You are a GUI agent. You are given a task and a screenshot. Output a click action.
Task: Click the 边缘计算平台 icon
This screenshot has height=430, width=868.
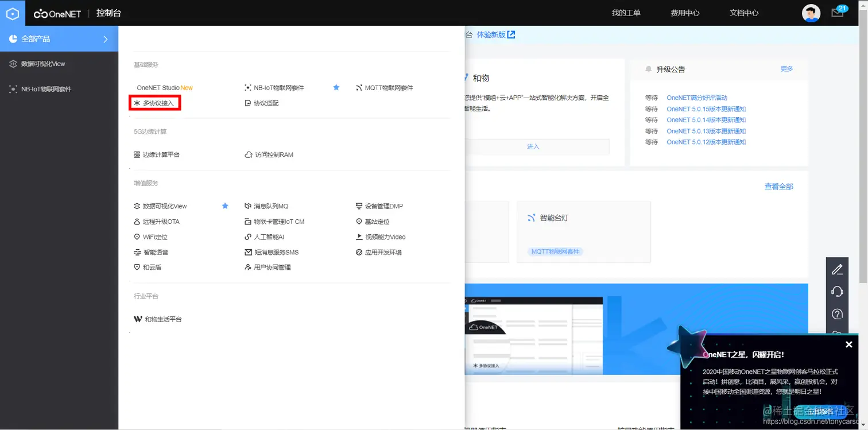(137, 155)
